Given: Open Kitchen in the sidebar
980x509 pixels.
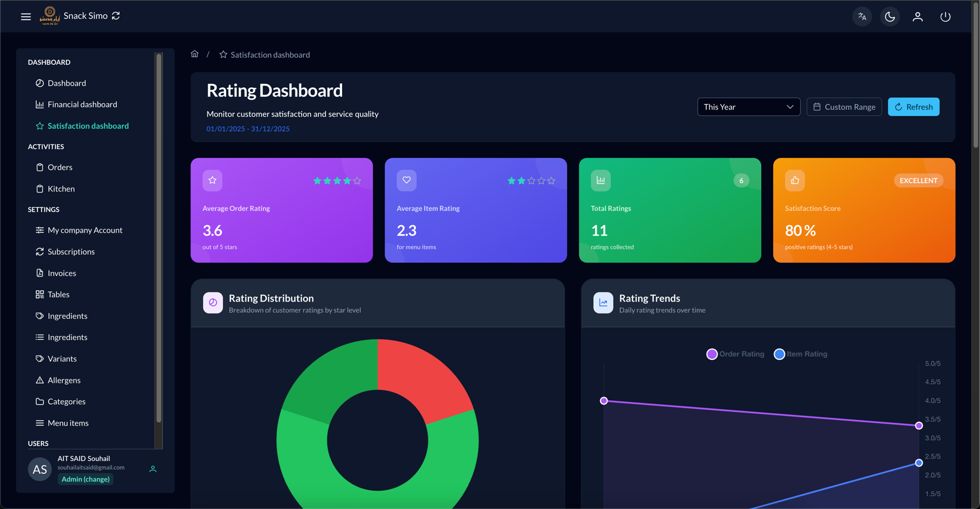Looking at the screenshot, I should click(55, 189).
